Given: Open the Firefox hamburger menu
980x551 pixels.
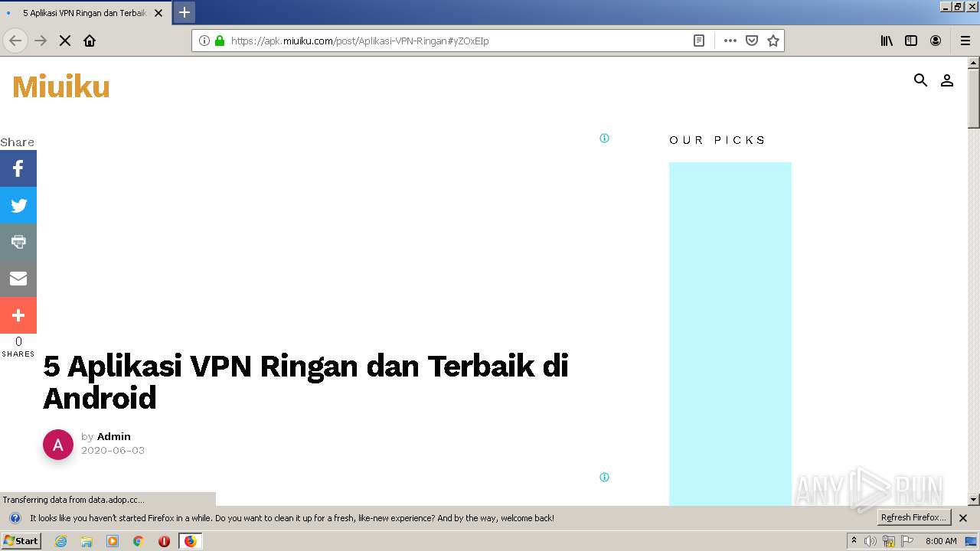Looking at the screenshot, I should click(965, 41).
